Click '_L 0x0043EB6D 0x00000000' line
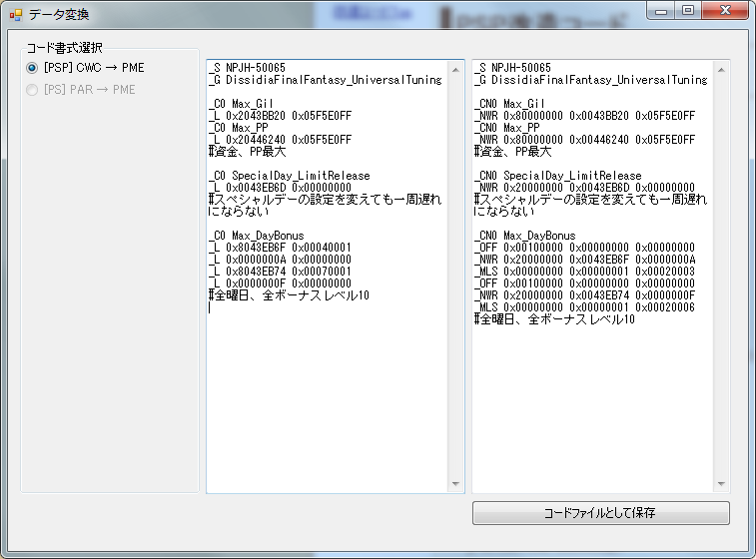Image resolution: width=756 pixels, height=559 pixels. 280,188
